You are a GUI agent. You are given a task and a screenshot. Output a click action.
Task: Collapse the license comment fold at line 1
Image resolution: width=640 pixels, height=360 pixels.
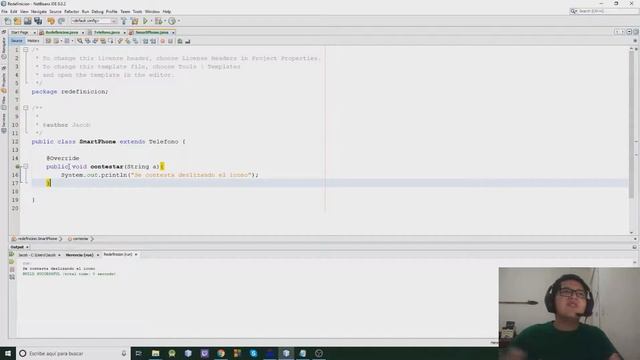pyautogui.click(x=25, y=50)
